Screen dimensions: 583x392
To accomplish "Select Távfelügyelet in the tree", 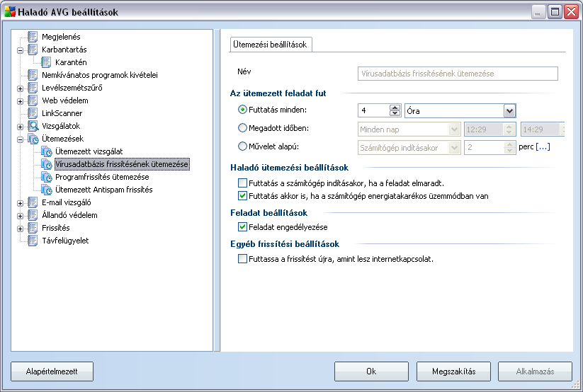I will coord(65,241).
